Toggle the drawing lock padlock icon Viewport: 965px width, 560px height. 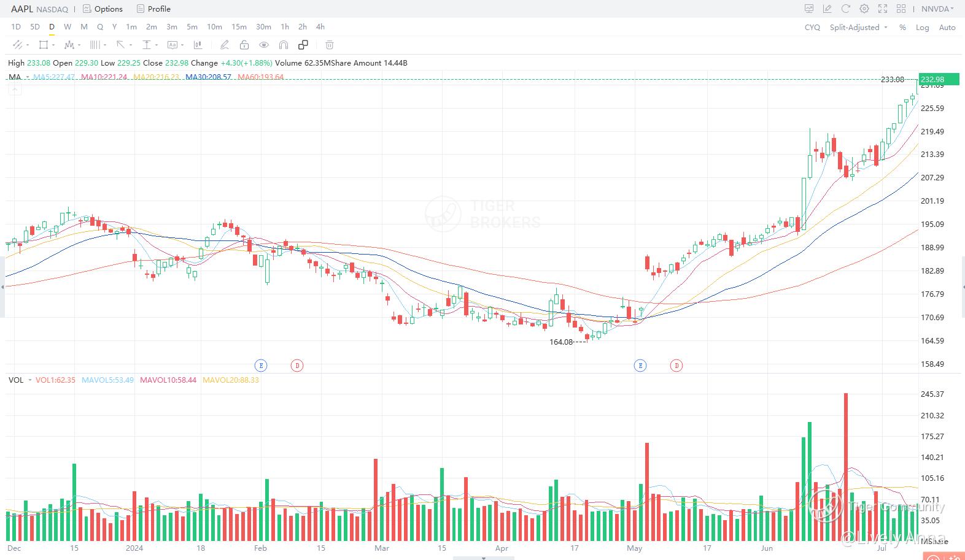pos(244,45)
